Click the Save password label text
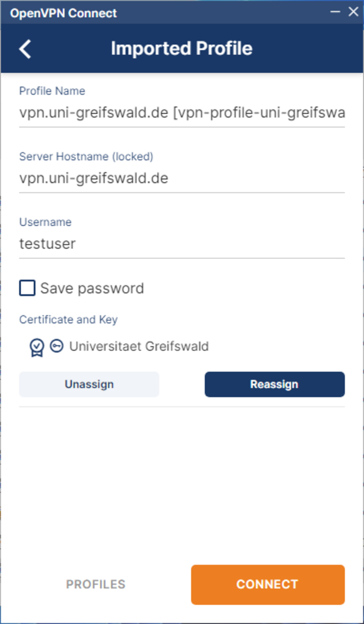Screen dimensions: 364x624 (92, 288)
